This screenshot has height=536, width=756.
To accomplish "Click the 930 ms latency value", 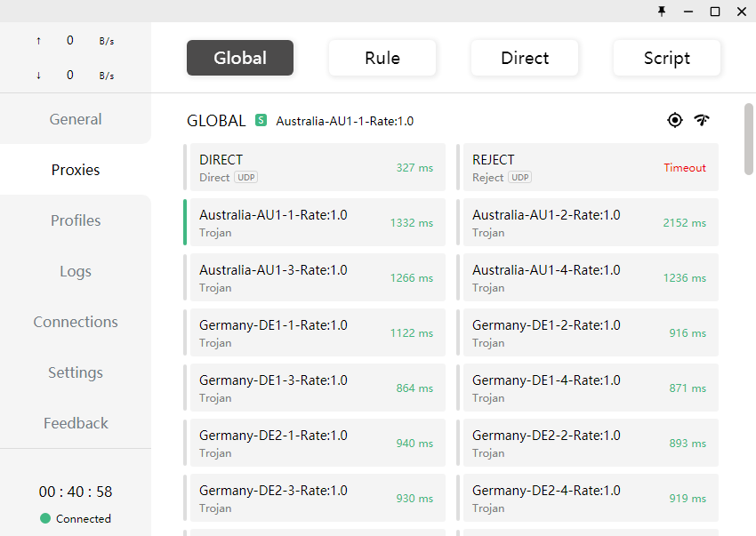I will pyautogui.click(x=414, y=499).
